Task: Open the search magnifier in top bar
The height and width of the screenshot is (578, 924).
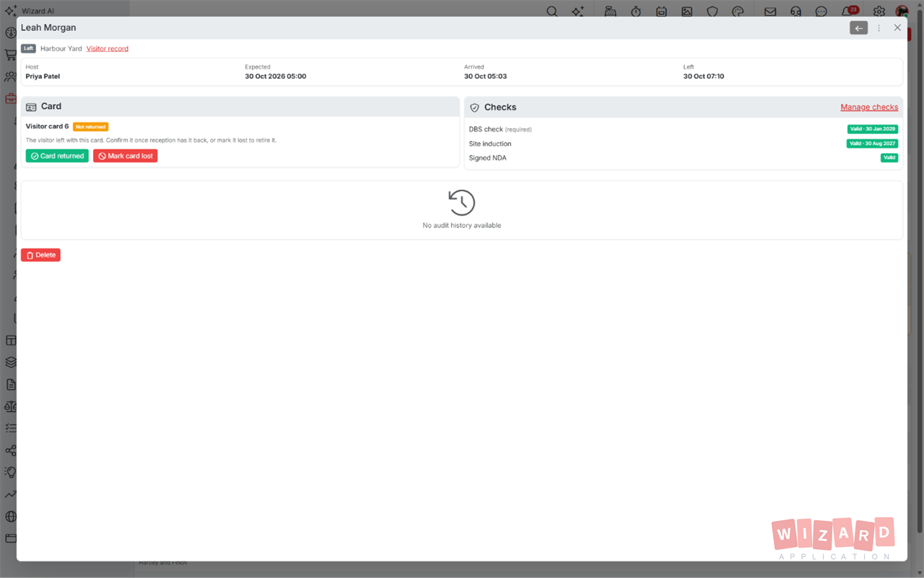Action: (552, 12)
